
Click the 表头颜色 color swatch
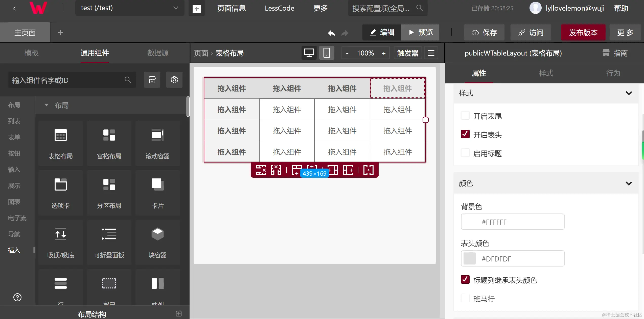pyautogui.click(x=469, y=259)
